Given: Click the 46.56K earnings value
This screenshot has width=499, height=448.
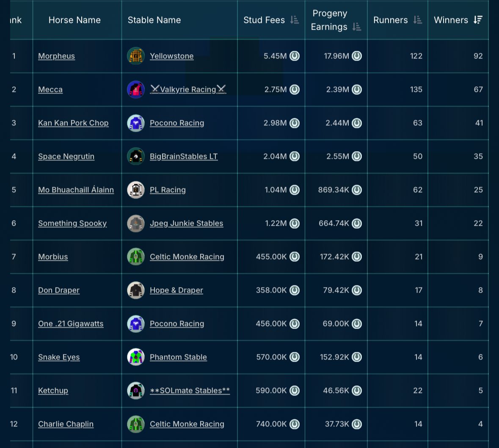Looking at the screenshot, I should coord(336,390).
